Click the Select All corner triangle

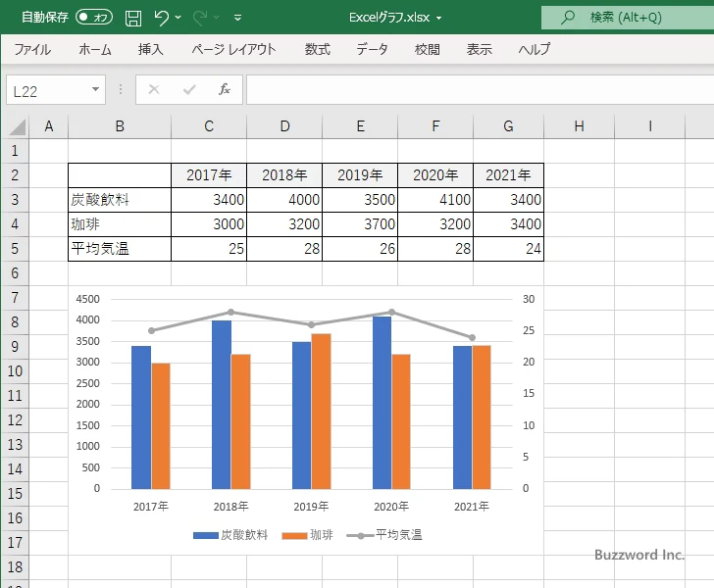[x=17, y=126]
